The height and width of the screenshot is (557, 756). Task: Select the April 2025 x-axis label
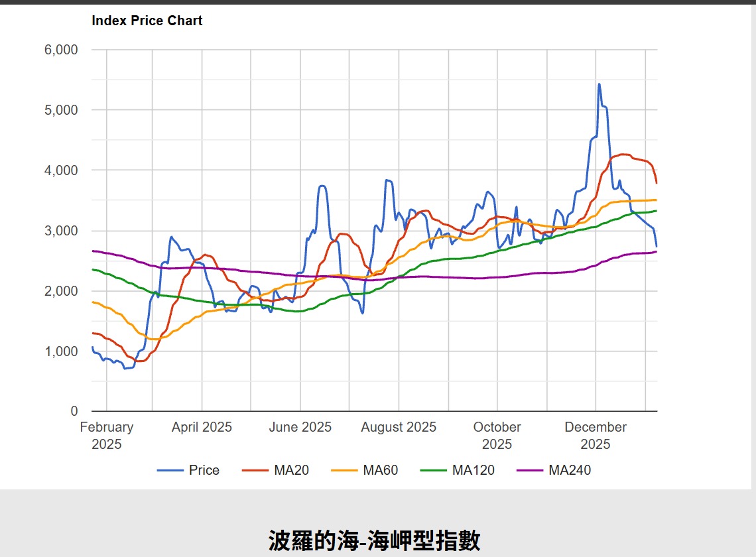click(x=202, y=427)
